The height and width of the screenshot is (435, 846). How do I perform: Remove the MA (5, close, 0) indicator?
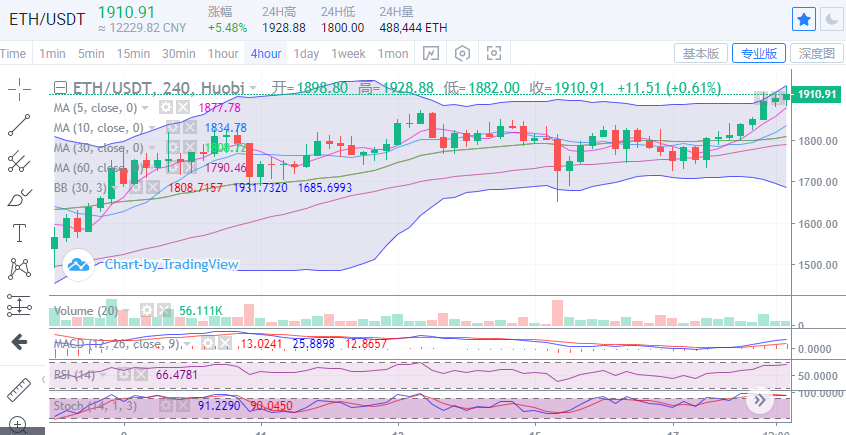(x=183, y=108)
